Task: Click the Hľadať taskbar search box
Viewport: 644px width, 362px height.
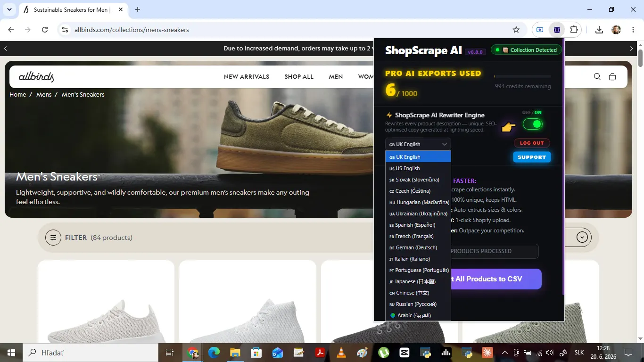Action: tap(90, 353)
